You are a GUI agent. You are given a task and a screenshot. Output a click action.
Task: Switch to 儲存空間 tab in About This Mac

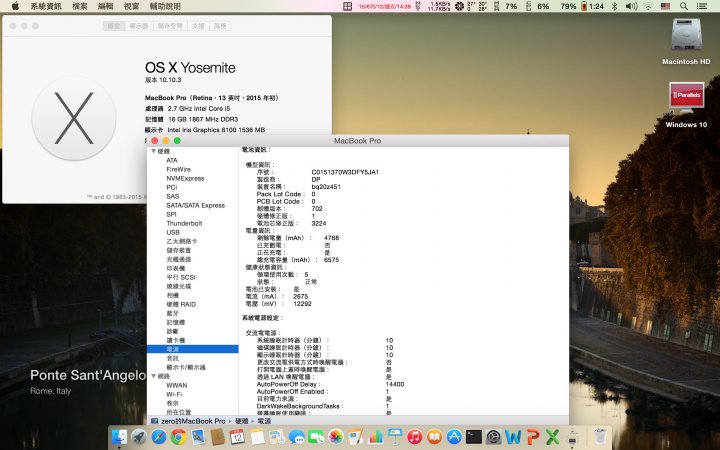pos(170,26)
